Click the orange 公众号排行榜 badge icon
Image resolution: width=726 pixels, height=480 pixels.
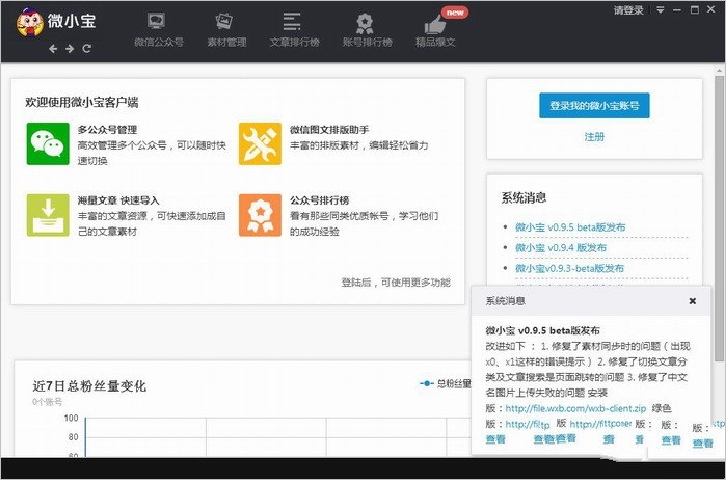(260, 215)
